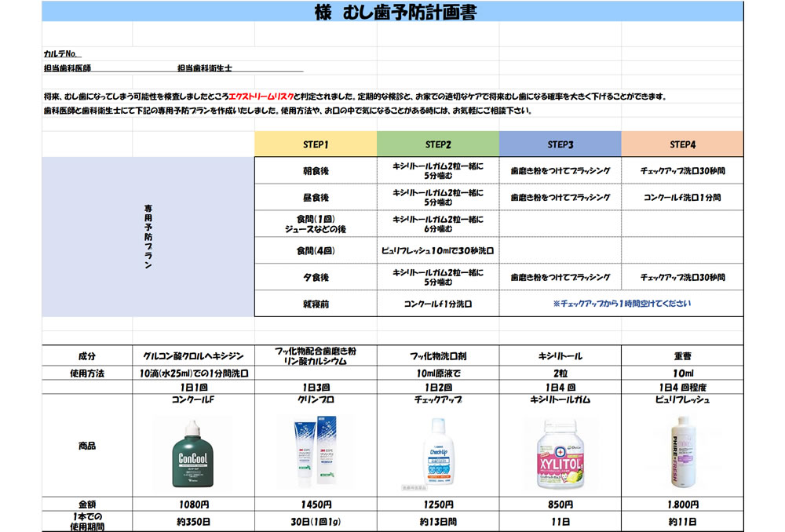
Task: Select the 1,800円 price cell
Action: coord(682,505)
